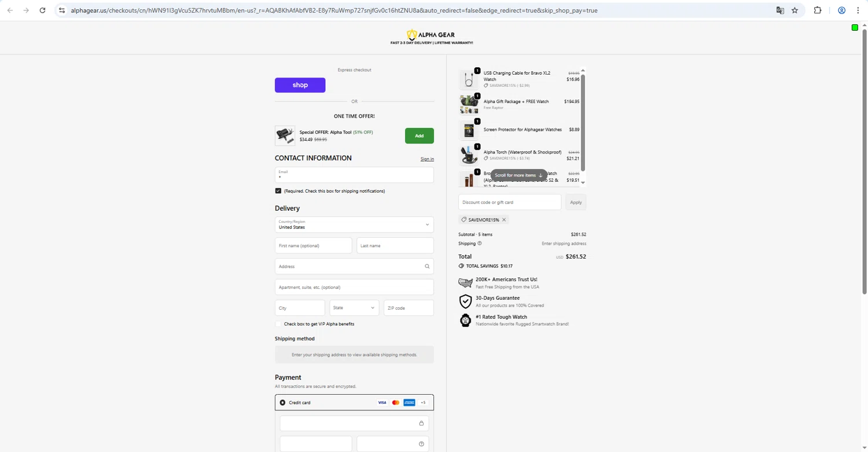Click the order list scroll-up arrow
Screen dimensions: 868x452
coord(583,71)
